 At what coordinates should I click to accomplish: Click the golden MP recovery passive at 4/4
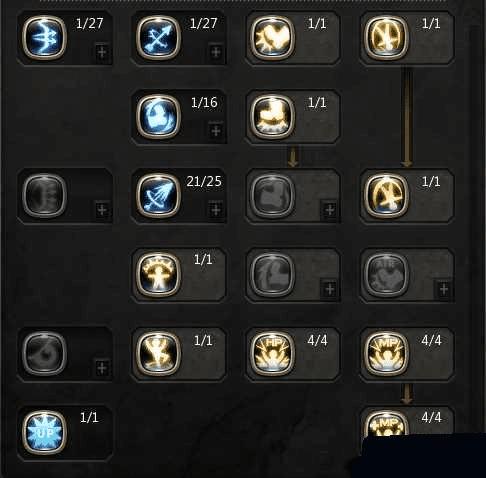click(386, 353)
